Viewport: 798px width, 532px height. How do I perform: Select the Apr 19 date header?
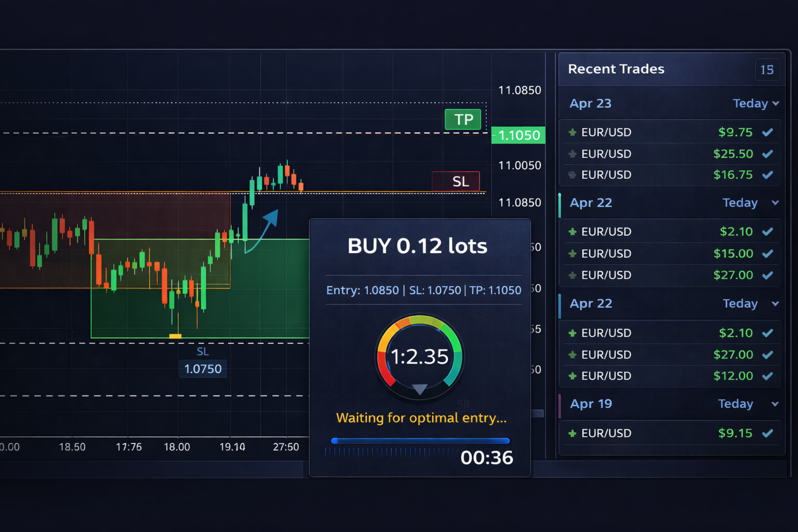(591, 404)
